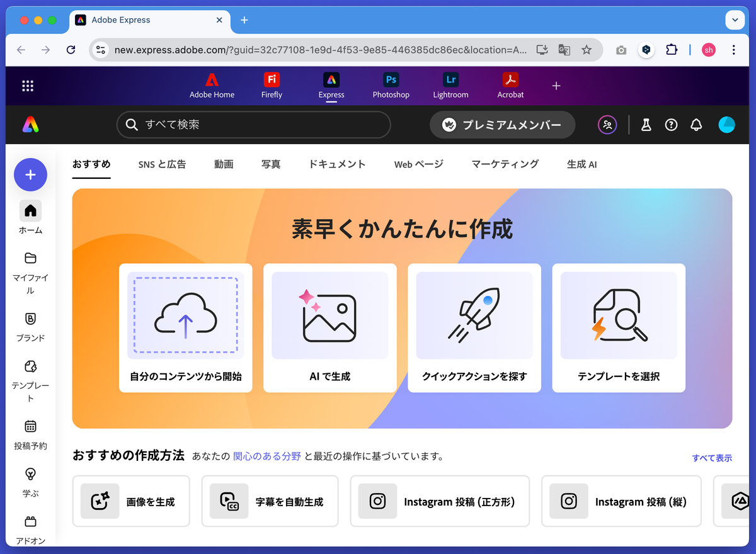The image size is (756, 554).
Task: Go to ホーム in the sidebar
Action: point(30,218)
